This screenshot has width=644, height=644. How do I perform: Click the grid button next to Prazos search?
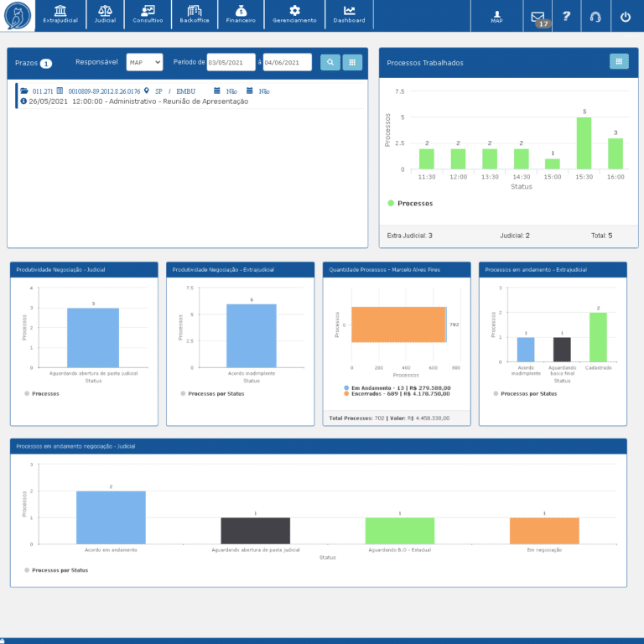point(353,62)
